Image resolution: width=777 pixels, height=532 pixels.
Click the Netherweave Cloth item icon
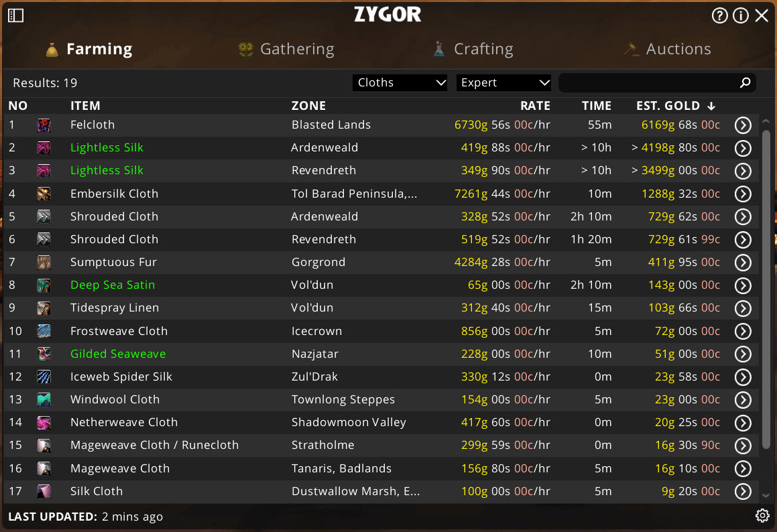(44, 423)
